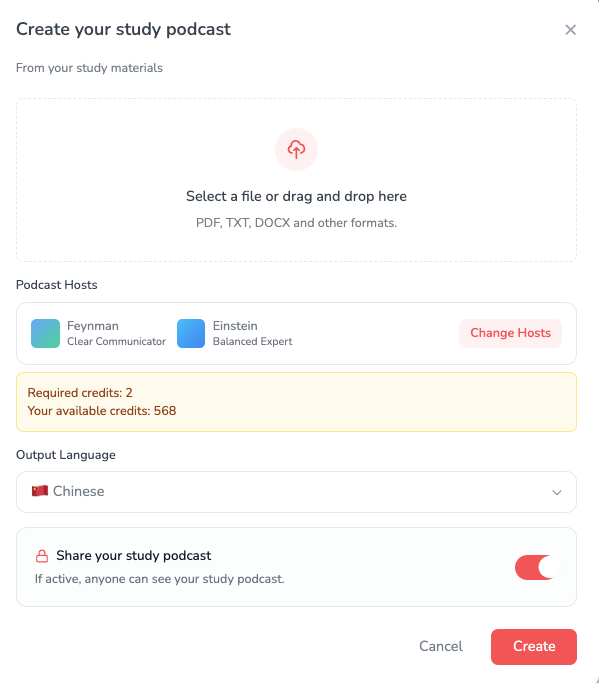Click the 'Share your study podcast' label

(x=134, y=555)
